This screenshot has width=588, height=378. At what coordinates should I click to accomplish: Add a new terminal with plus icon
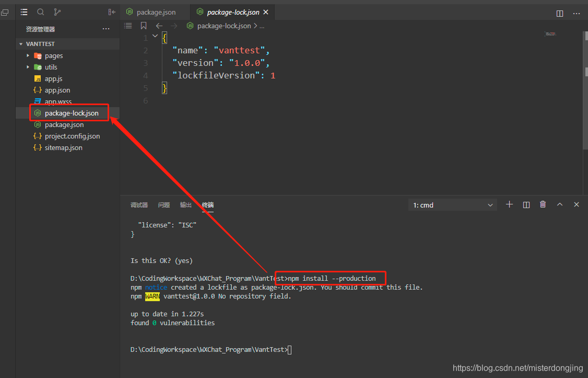(509, 204)
